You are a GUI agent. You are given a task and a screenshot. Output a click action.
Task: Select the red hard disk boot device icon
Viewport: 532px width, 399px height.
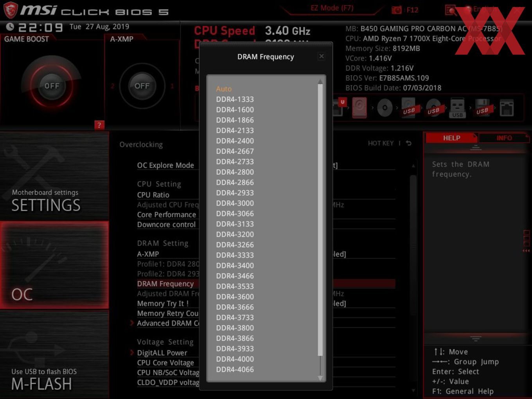tap(359, 108)
